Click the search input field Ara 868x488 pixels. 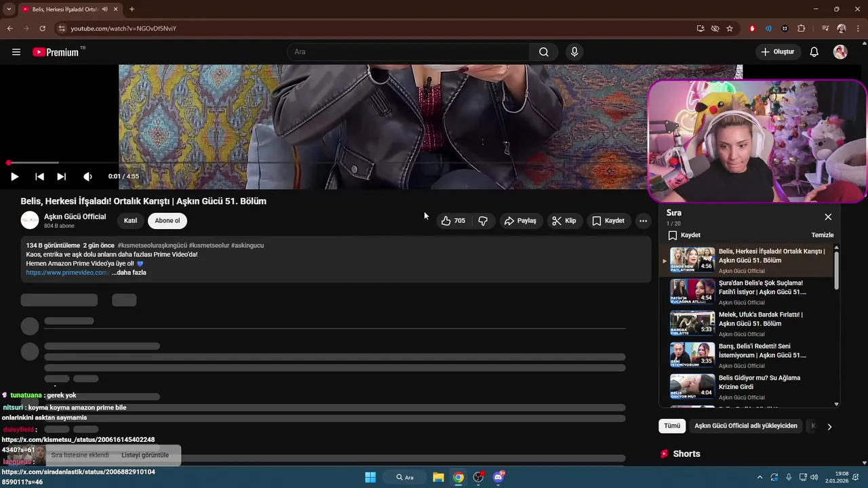coord(409,52)
